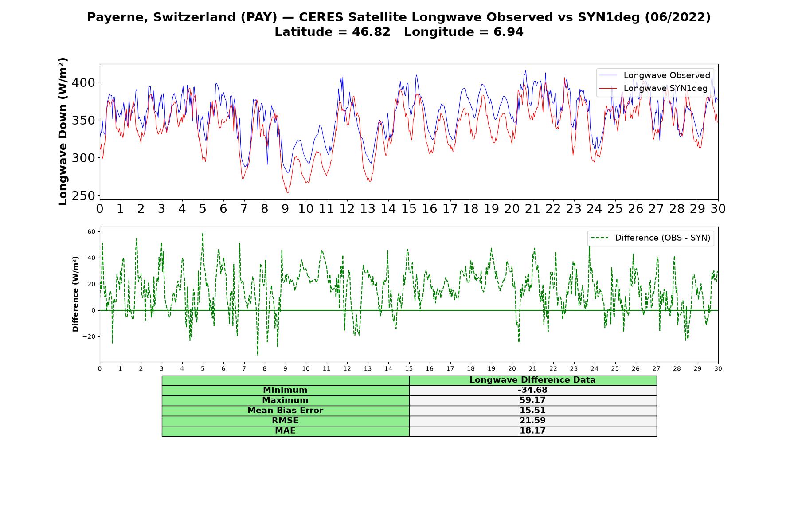Click the blue line legend swatch
The image size is (798, 532).
tap(608, 75)
